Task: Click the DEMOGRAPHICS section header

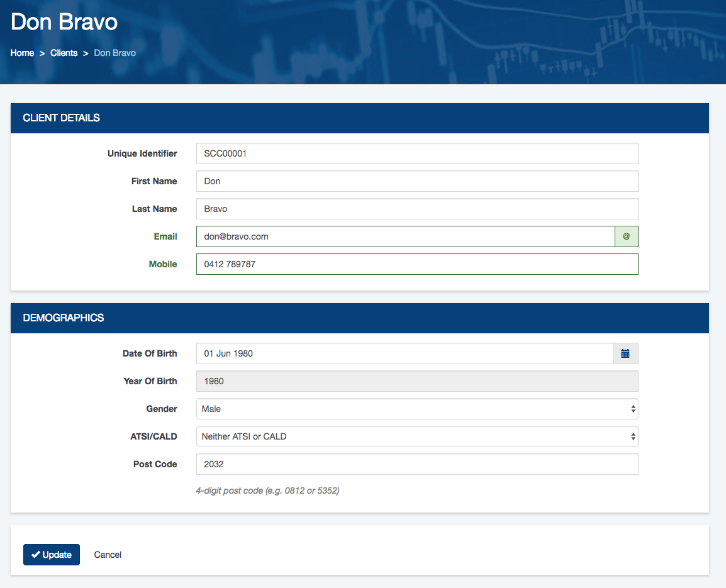Action: click(360, 318)
